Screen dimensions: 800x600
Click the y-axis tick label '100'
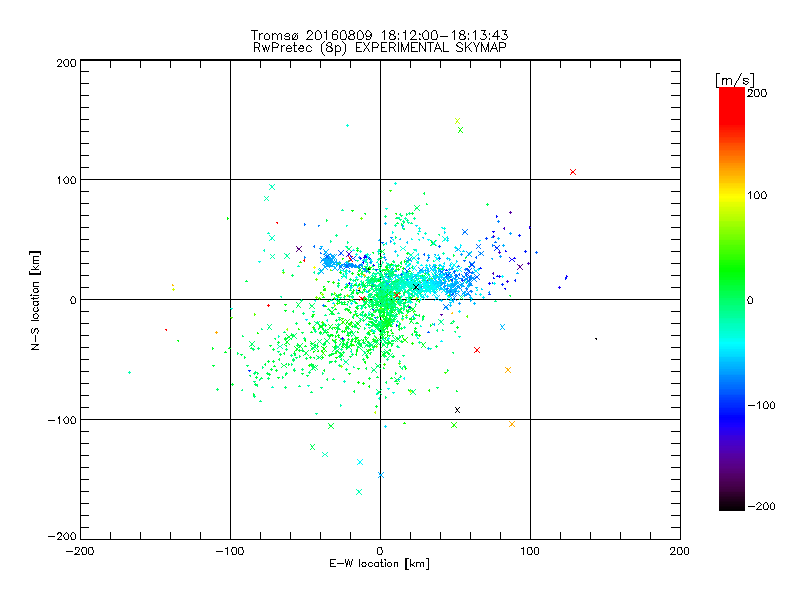tap(66, 180)
